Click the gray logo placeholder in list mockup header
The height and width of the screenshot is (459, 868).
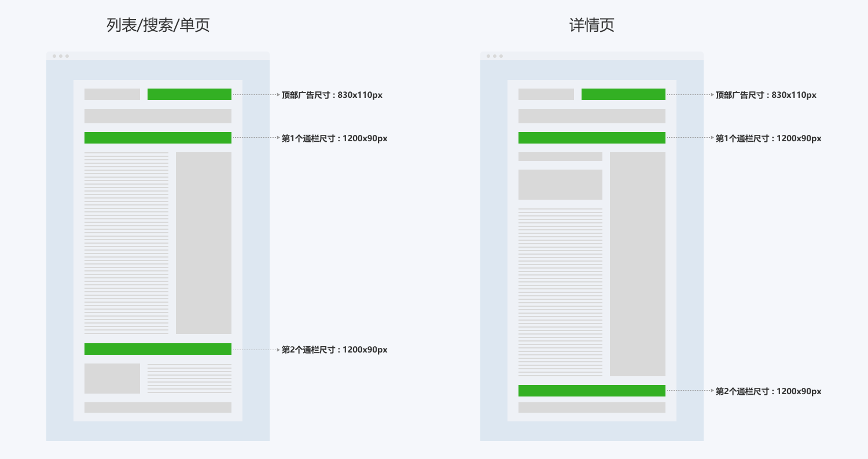[x=112, y=94]
